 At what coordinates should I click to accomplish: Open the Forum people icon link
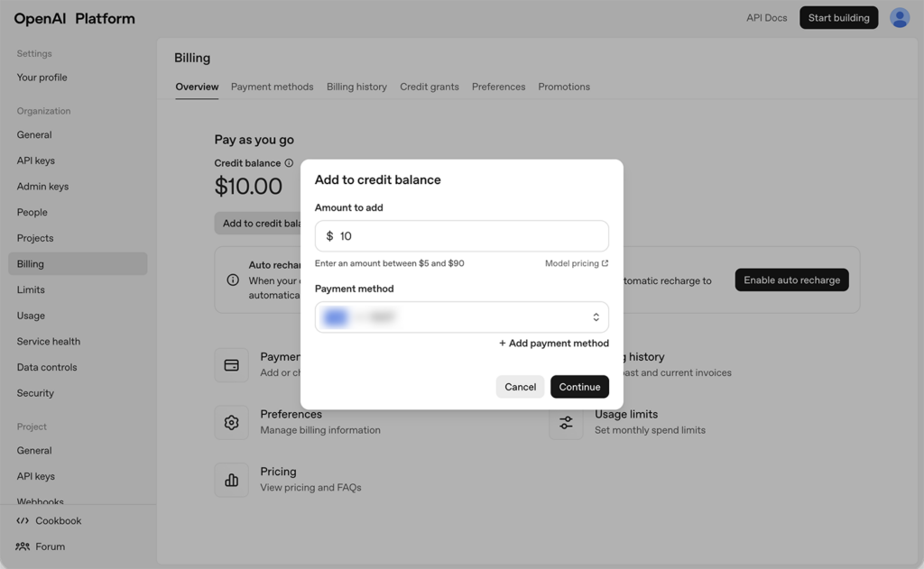click(x=23, y=546)
